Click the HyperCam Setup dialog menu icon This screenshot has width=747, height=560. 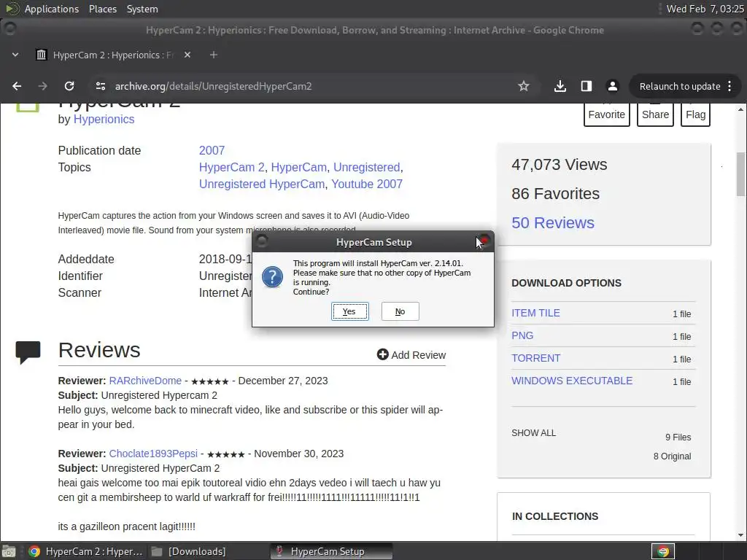(262, 241)
